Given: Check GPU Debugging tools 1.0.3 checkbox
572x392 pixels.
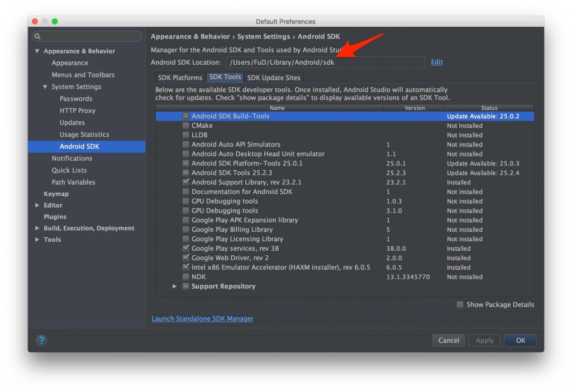Looking at the screenshot, I should [x=185, y=201].
